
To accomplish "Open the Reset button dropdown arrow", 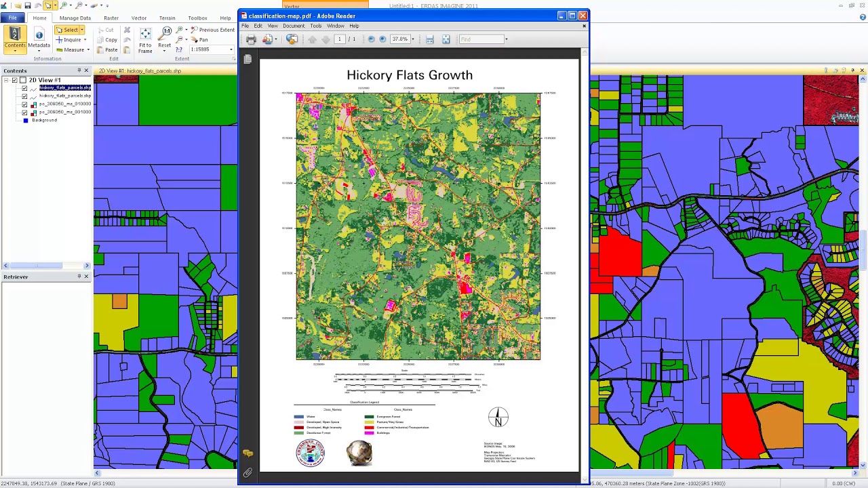I will tap(164, 51).
